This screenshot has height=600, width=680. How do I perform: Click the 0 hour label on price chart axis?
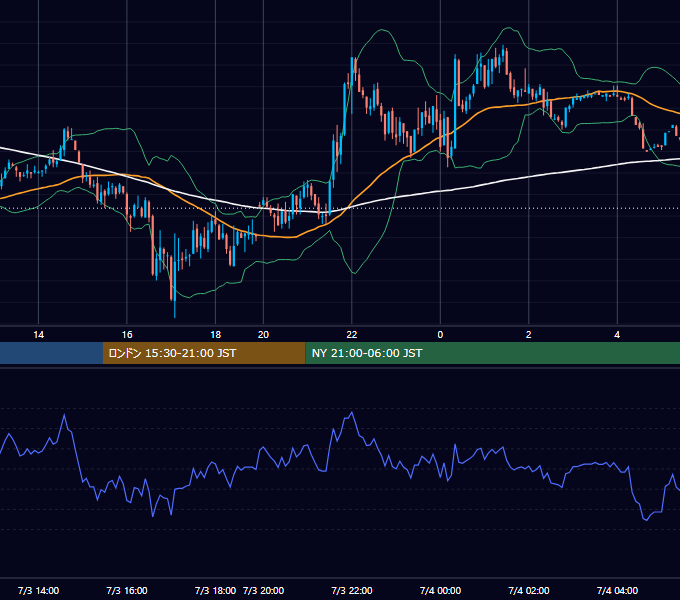tap(440, 335)
